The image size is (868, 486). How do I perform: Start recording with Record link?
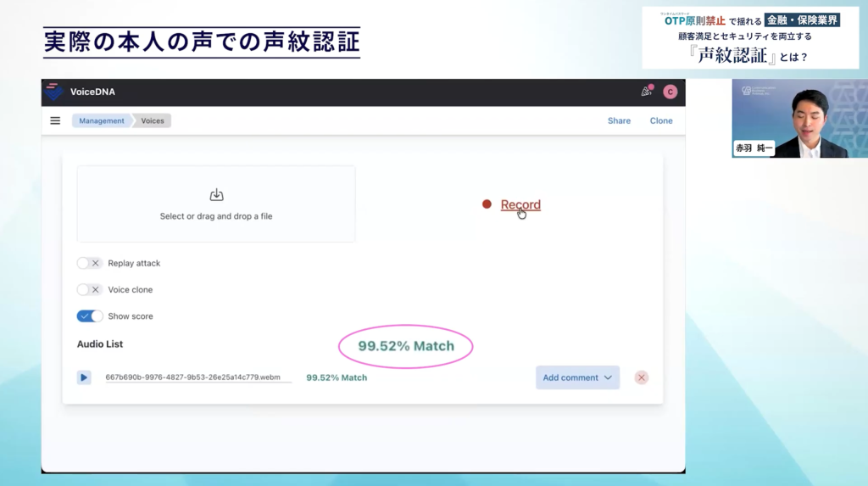tap(520, 204)
